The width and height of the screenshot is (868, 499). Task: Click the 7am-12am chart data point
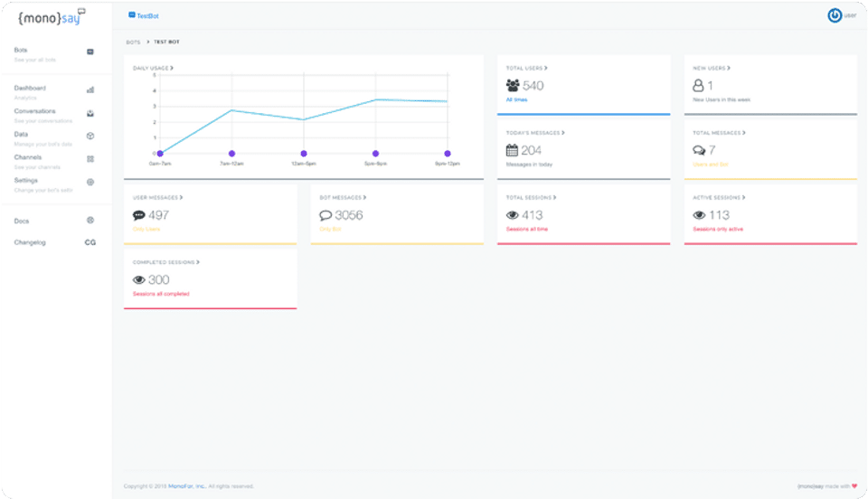coord(232,154)
